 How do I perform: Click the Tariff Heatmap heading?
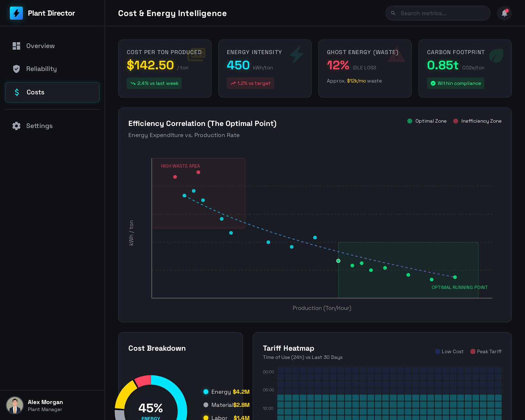click(288, 348)
